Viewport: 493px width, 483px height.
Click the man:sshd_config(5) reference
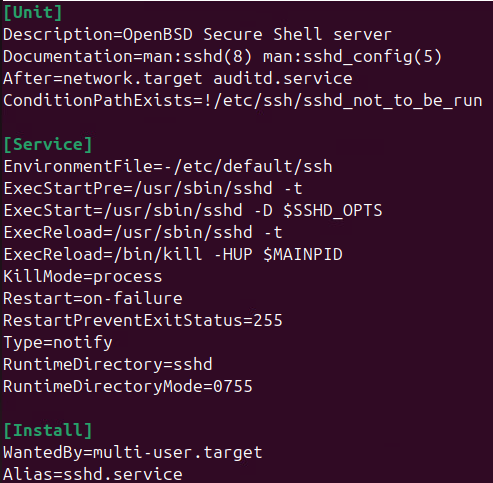352,57
